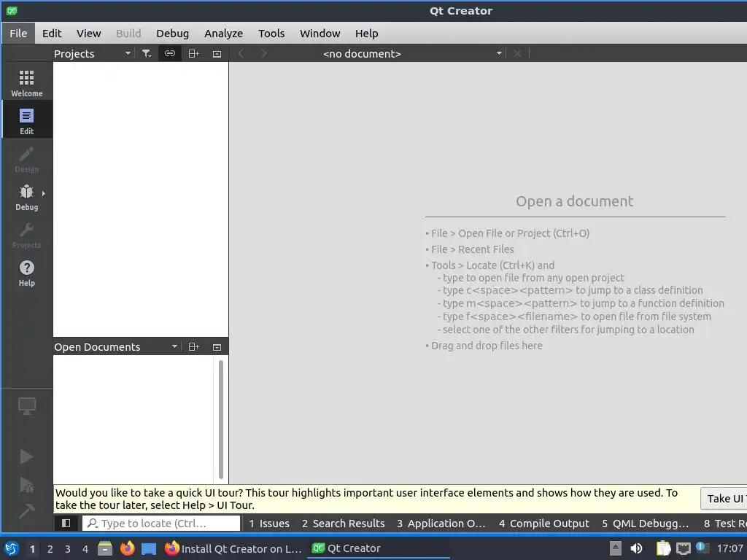
Task: Click the 17:07 clock in taskbar
Action: coord(729,548)
